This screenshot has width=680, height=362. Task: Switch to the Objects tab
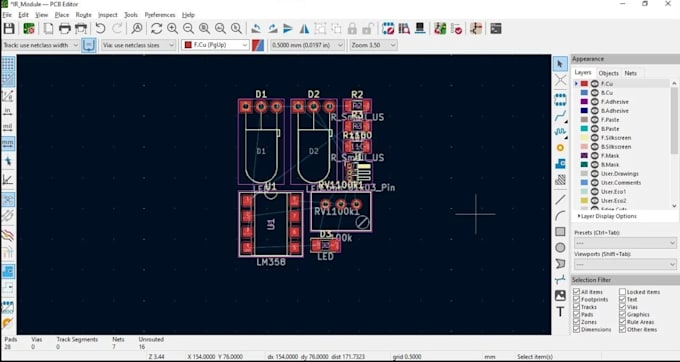point(608,73)
